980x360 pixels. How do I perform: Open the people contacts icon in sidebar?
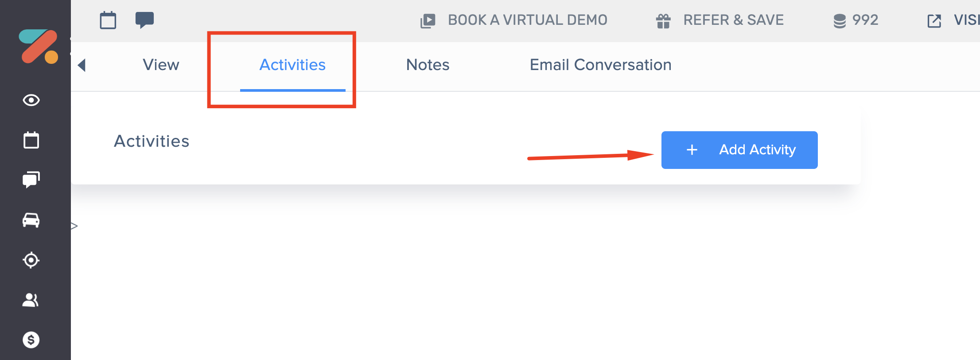(31, 300)
